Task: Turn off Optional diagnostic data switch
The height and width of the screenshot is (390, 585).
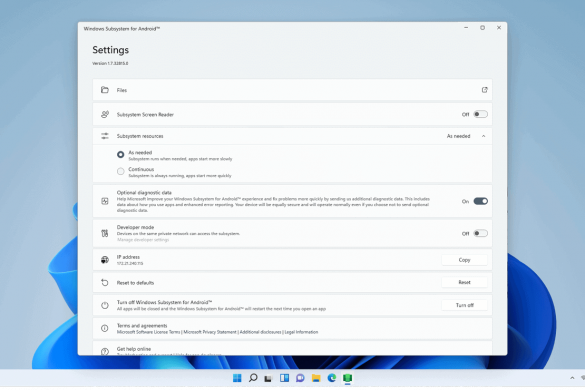Action: pyautogui.click(x=481, y=201)
